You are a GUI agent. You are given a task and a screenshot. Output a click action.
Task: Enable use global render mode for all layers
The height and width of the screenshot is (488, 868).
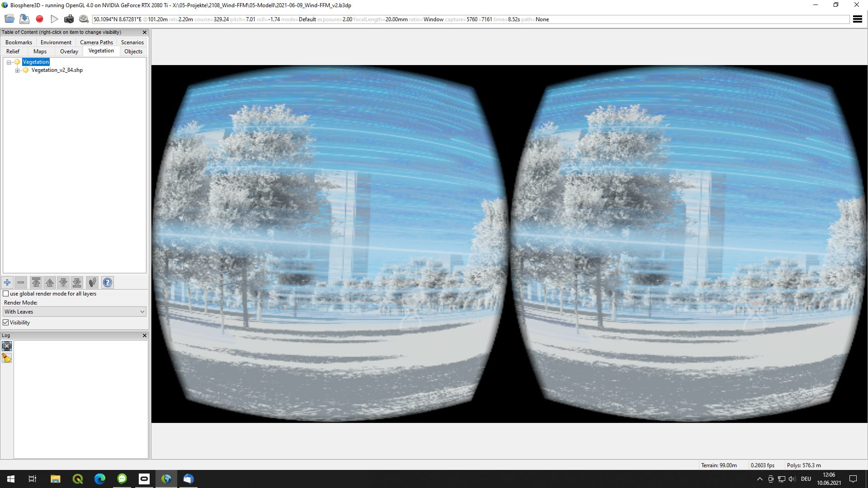(x=6, y=294)
